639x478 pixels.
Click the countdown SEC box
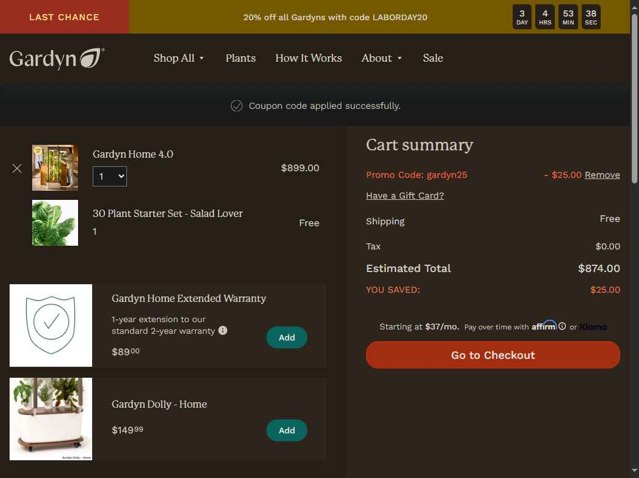coord(591,17)
